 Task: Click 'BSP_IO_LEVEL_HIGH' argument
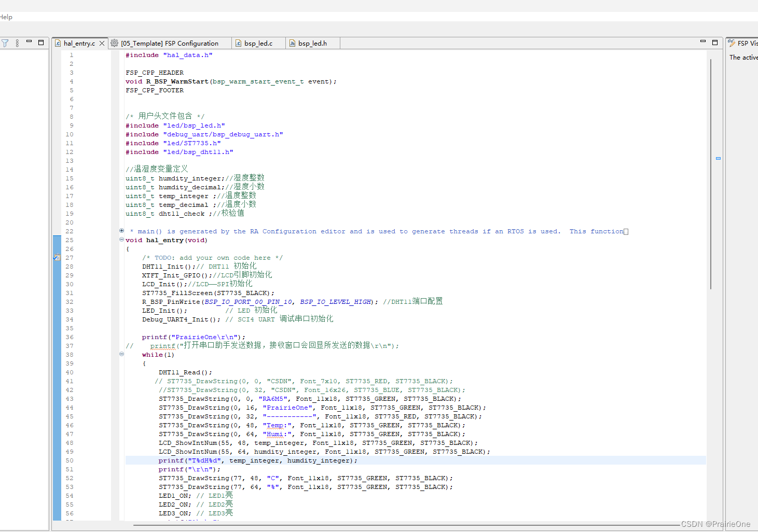pos(336,302)
